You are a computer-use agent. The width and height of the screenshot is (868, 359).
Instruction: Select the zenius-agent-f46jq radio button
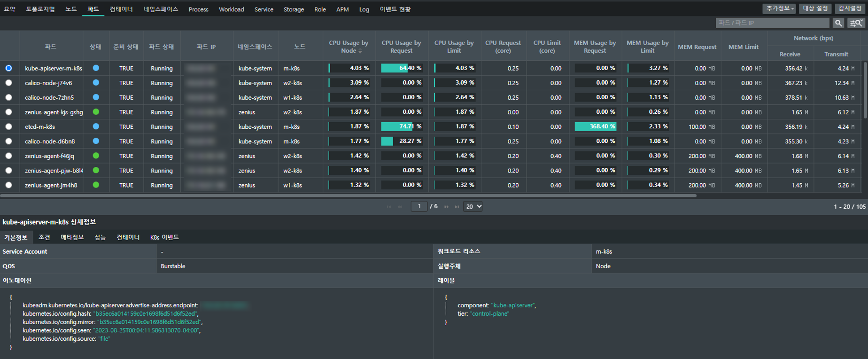pos(8,156)
